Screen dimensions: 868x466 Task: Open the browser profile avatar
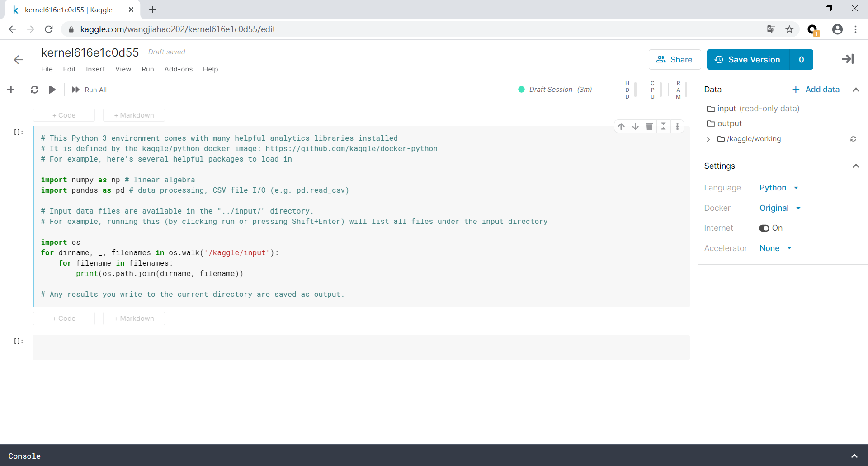tap(837, 29)
